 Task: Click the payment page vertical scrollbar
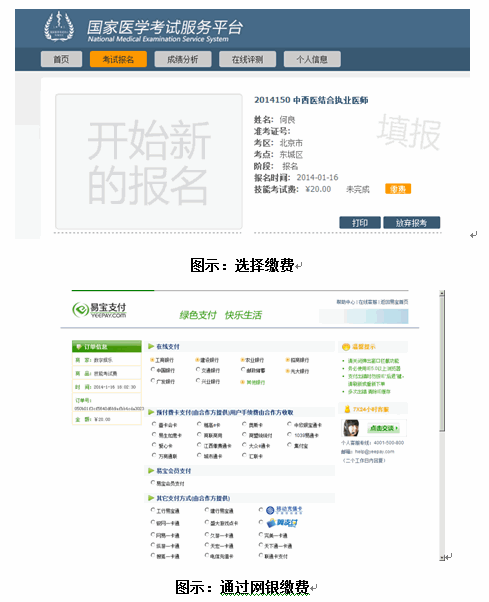[442, 425]
